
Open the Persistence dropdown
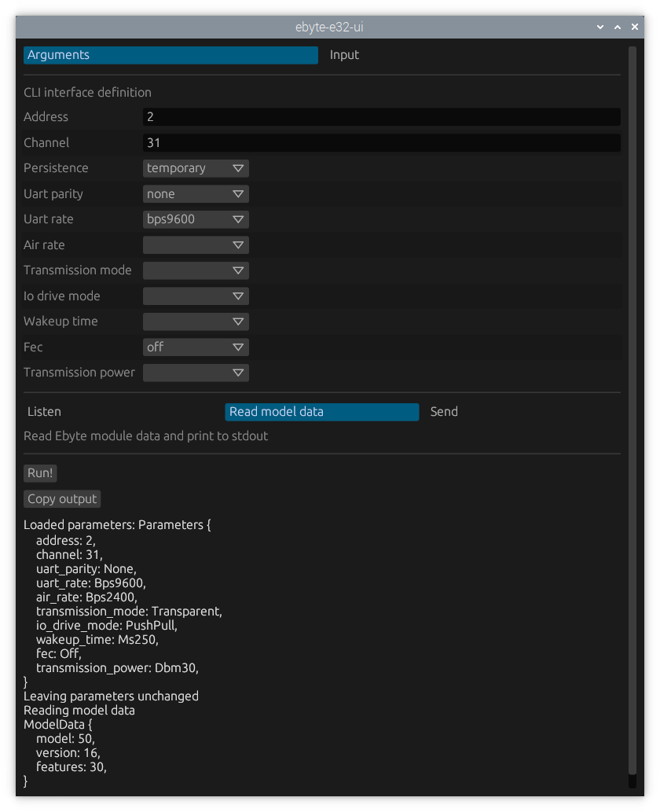coord(196,168)
